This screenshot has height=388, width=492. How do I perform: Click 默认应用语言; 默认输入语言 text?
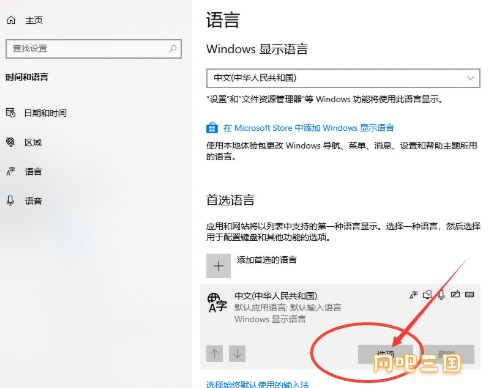coord(288,307)
